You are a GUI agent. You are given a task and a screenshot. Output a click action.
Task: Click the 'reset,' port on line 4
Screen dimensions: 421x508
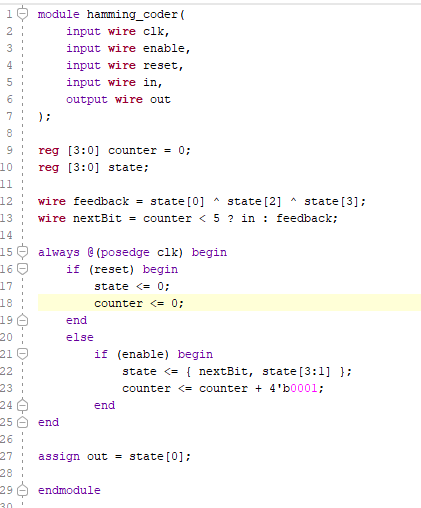click(x=163, y=65)
